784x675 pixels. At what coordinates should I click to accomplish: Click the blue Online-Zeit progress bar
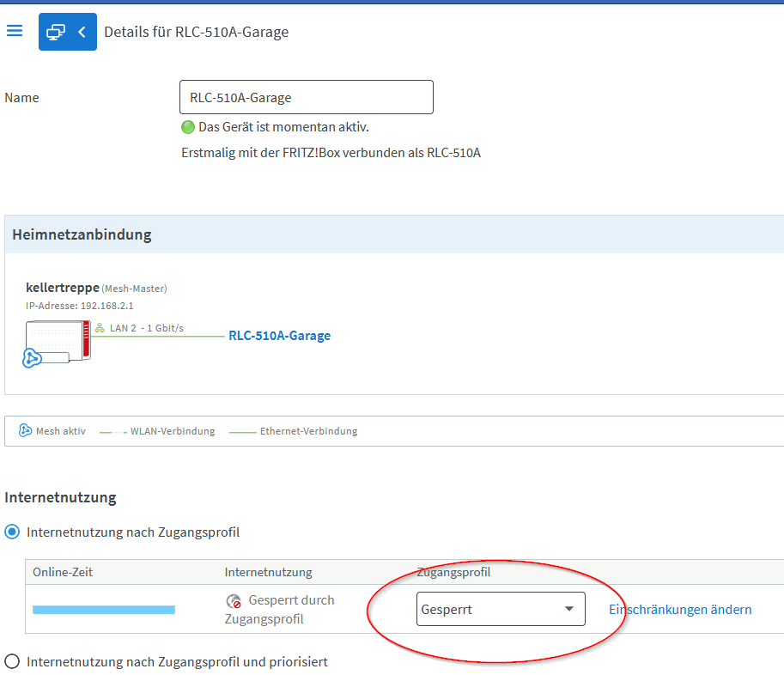pos(104,610)
